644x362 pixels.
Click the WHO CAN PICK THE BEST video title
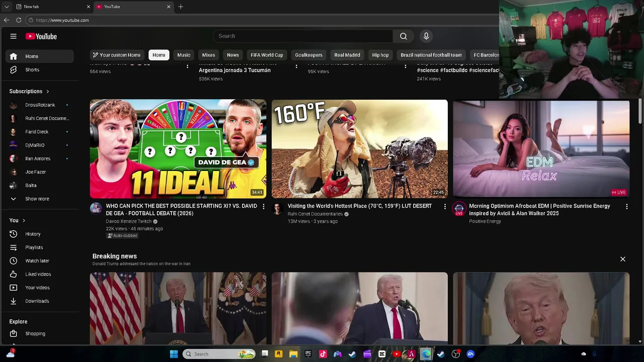pos(181,209)
